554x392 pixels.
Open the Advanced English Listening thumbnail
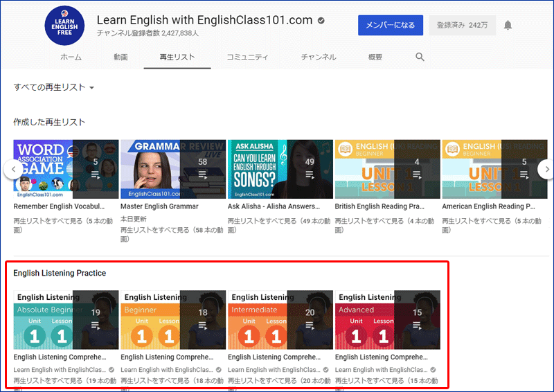(x=388, y=319)
